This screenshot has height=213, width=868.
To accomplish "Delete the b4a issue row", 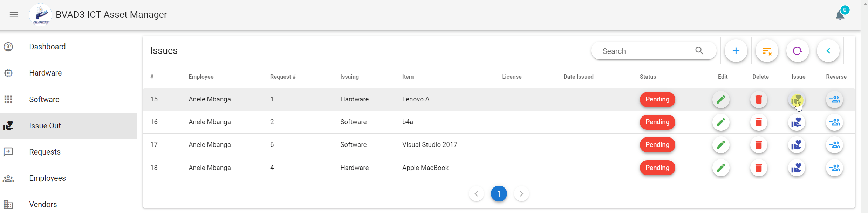I will pos(759,122).
